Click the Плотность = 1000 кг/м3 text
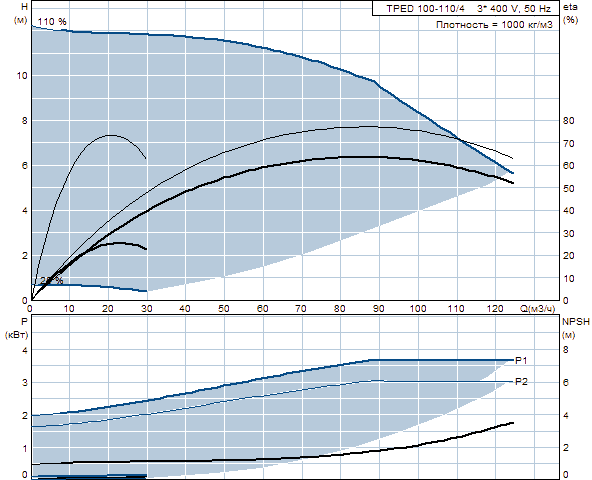 (x=494, y=25)
